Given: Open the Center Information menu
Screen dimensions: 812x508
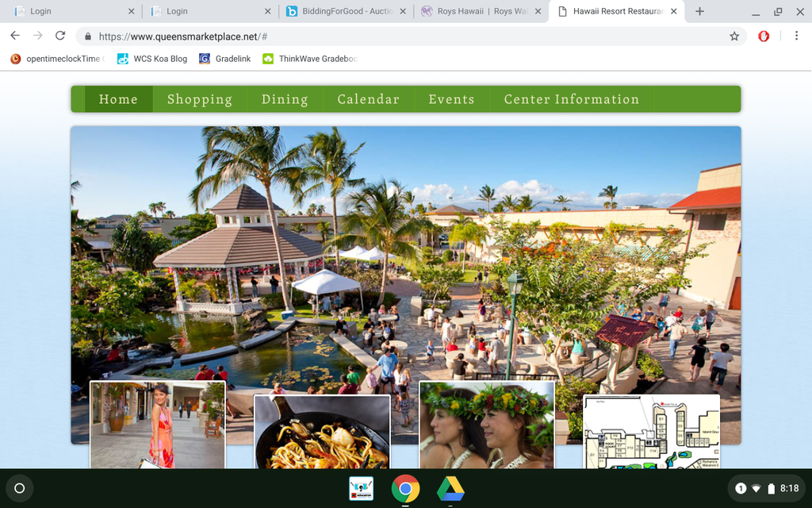Looking at the screenshot, I should tap(571, 99).
